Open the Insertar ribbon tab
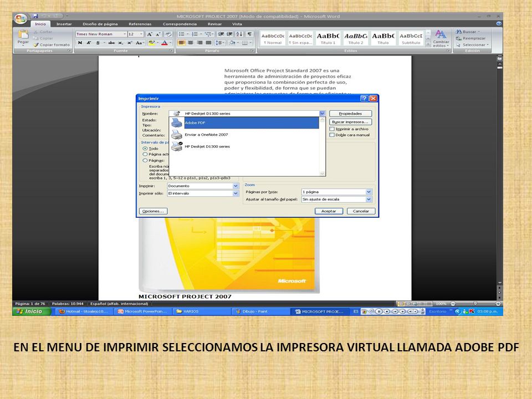The image size is (532, 399). [x=64, y=24]
